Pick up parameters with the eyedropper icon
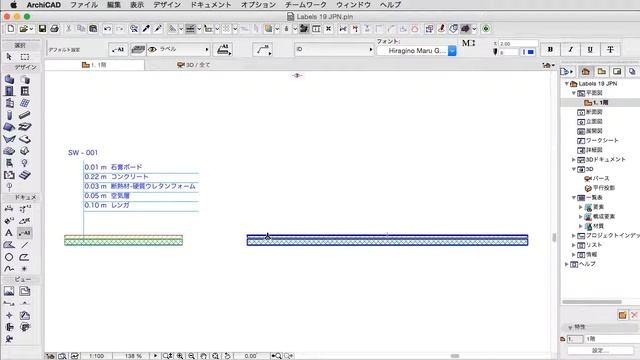Image resolution: width=640 pixels, height=360 pixels. click(x=146, y=29)
